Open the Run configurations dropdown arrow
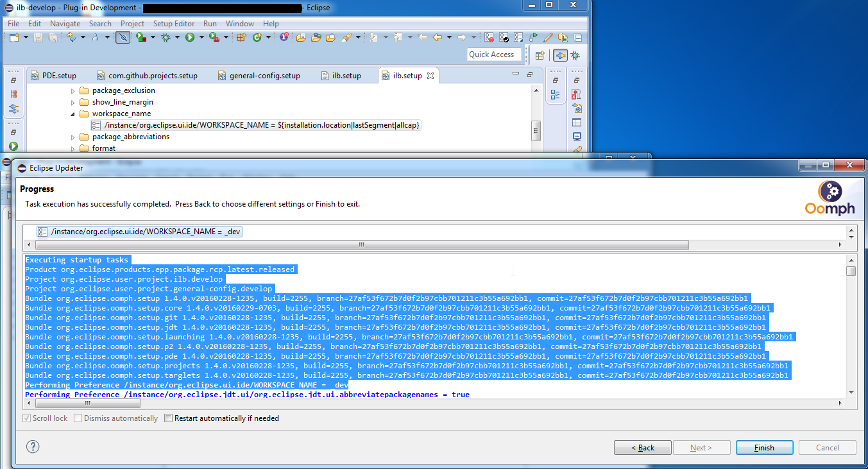The height and width of the screenshot is (469, 868). click(x=201, y=37)
